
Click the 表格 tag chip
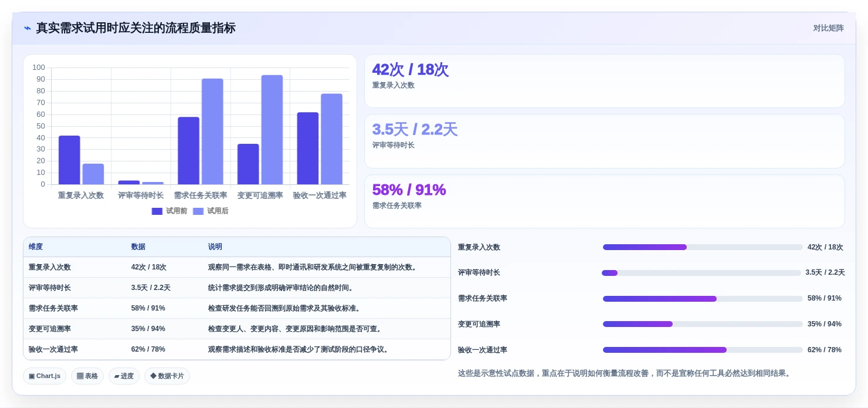click(87, 376)
